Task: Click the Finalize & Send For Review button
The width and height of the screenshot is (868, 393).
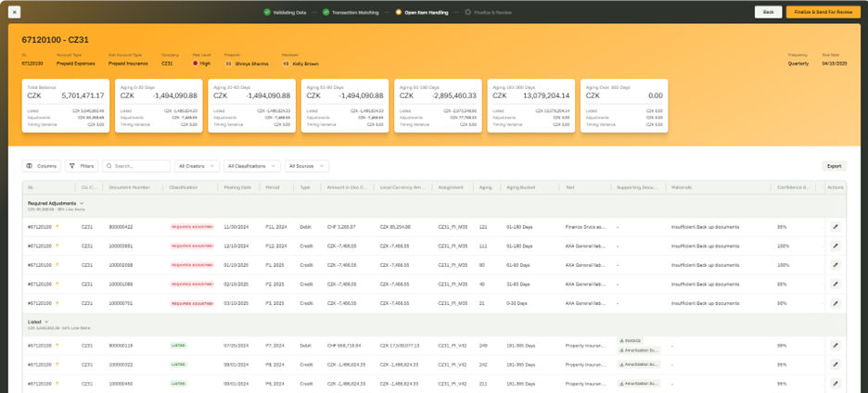Action: click(823, 12)
